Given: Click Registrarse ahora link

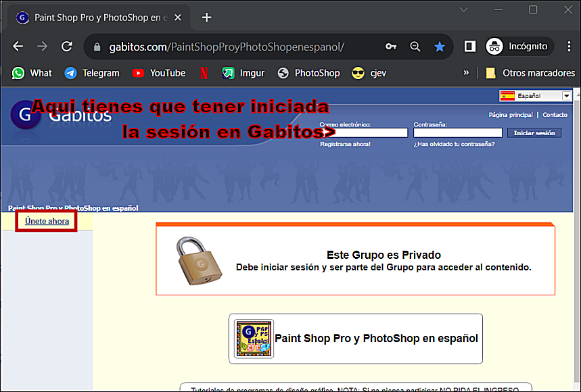Looking at the screenshot, I should (345, 144).
